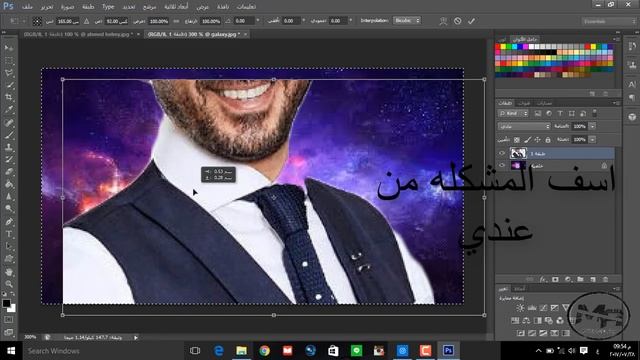This screenshot has width=640, height=360.
Task: Open the تحرير (Edit) menu
Action: (47, 7)
